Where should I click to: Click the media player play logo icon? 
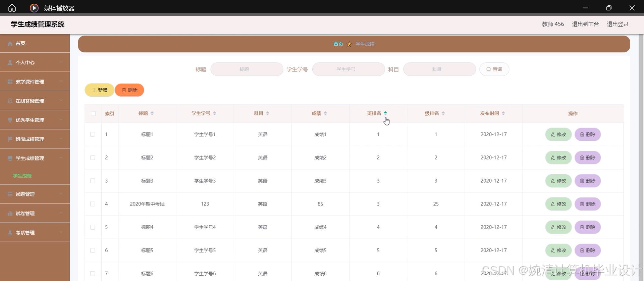34,8
